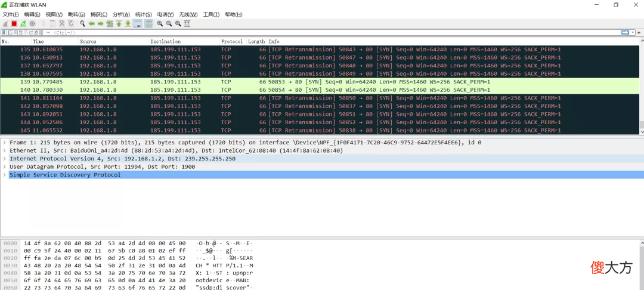Viewport: 644px width, 290px height.
Task: Toggle packet list colorization
Action: tap(148, 24)
